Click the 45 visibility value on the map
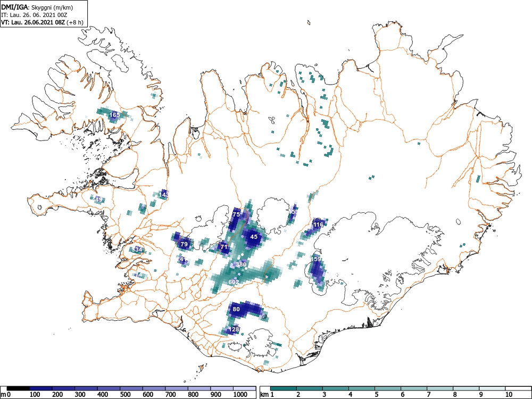Image resolution: width=532 pixels, height=399 pixels. (254, 237)
